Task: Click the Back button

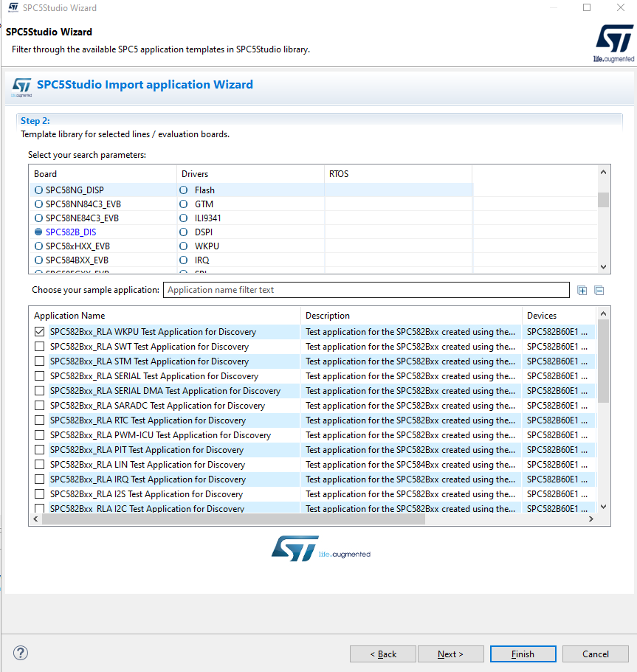Action: click(382, 654)
